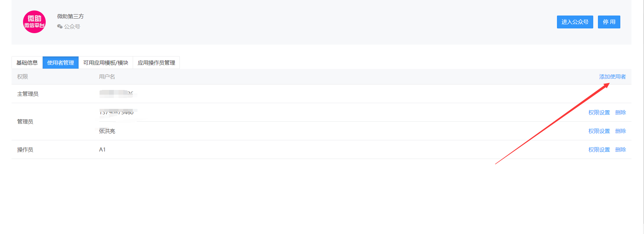Image resolution: width=644 pixels, height=234 pixels.
Task: Click 删除 for operator A1
Action: click(x=620, y=149)
